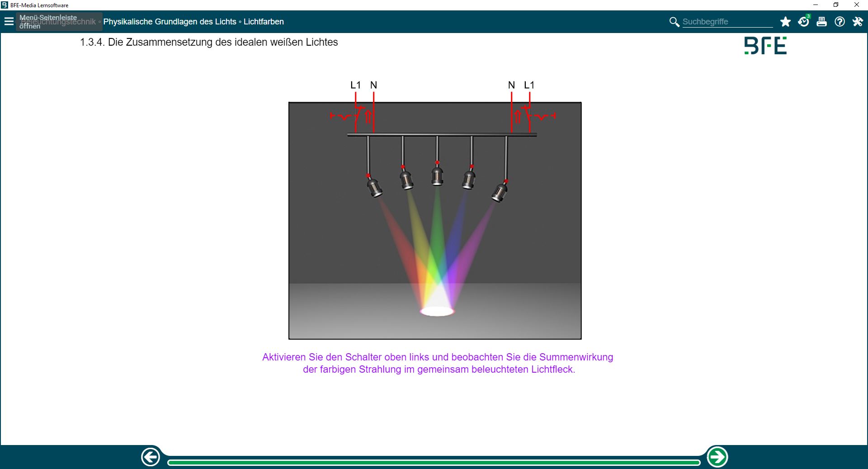The width and height of the screenshot is (868, 469).
Task: Click the search magnifier icon
Action: [x=674, y=22]
